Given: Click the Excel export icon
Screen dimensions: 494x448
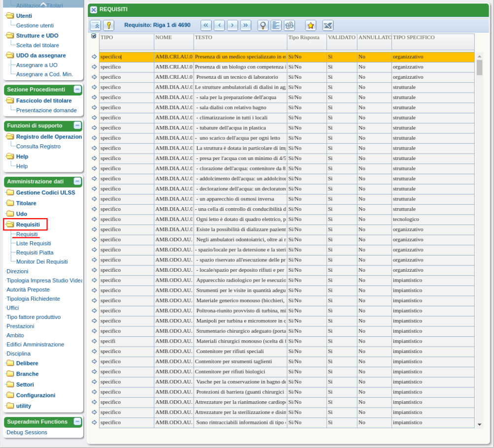Looking at the screenshot, I should tap(328, 25).
